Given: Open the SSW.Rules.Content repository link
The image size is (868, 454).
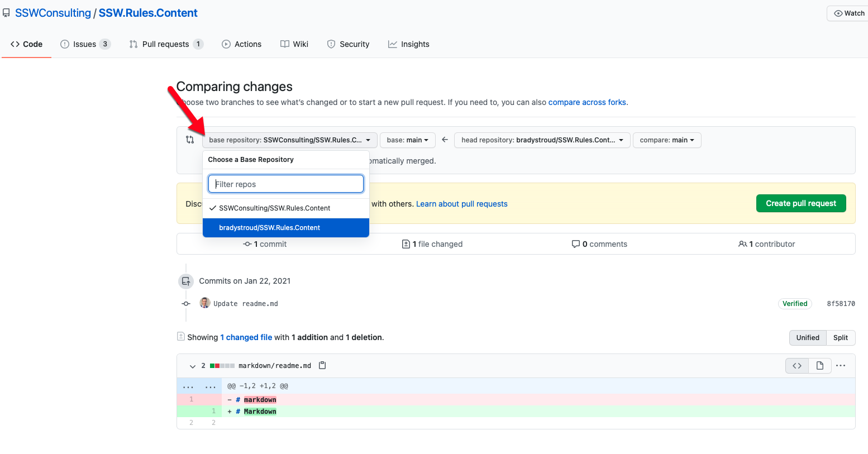Looking at the screenshot, I should pyautogui.click(x=148, y=13).
